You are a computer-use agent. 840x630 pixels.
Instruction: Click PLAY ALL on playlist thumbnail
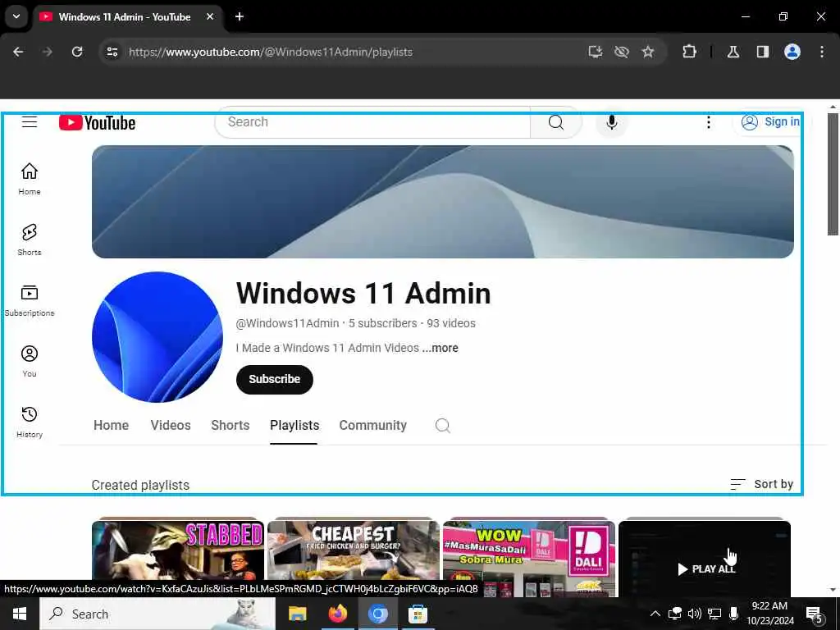706,569
